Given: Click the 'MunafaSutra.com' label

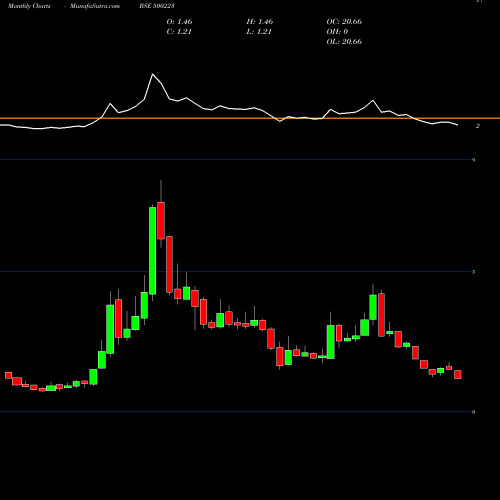Looking at the screenshot, I should click(95, 6).
